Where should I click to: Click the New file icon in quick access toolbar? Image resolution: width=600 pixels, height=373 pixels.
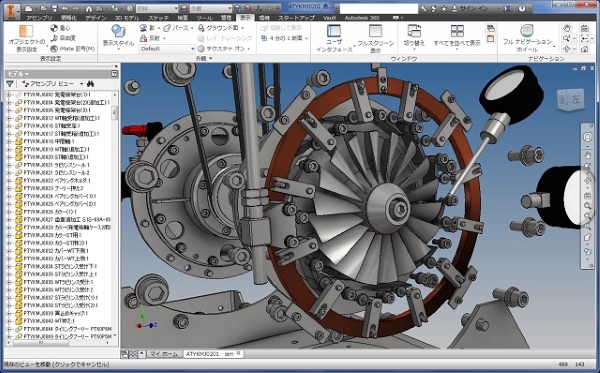[29, 8]
